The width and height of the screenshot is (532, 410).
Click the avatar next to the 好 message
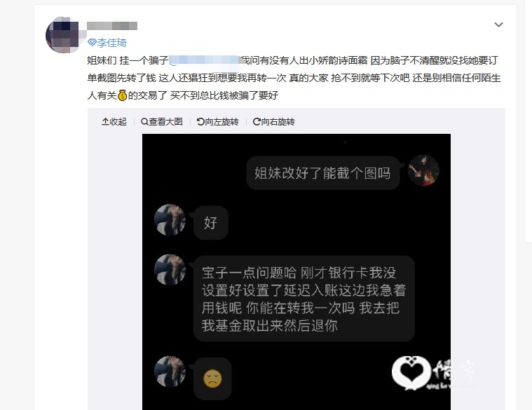pyautogui.click(x=170, y=220)
